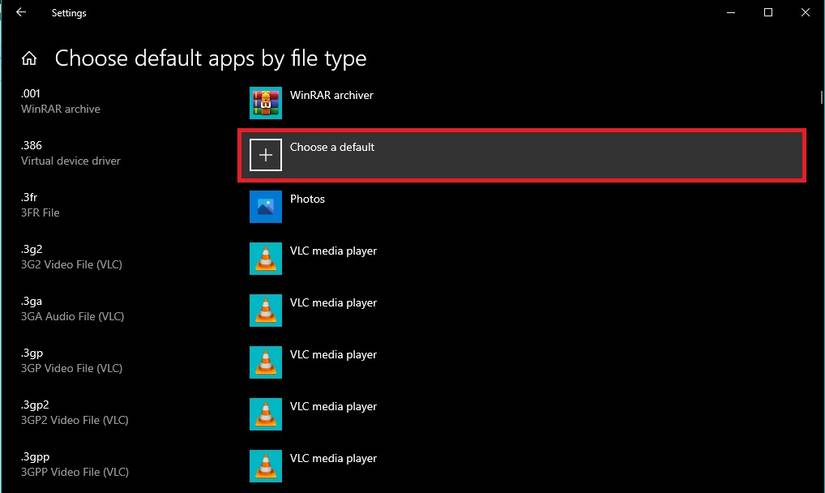
Task: Select the .3gpp file extension label
Action: [x=35, y=457]
